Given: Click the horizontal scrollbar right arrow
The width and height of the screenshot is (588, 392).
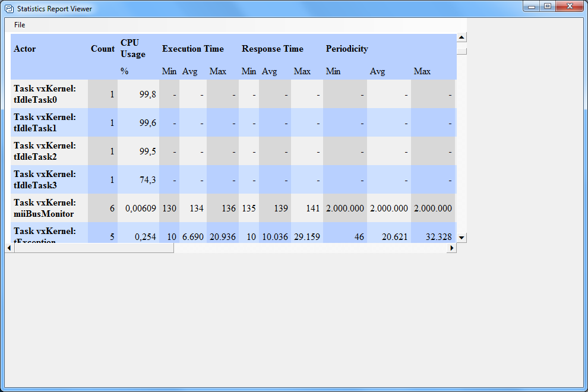Looking at the screenshot, I should (452, 248).
